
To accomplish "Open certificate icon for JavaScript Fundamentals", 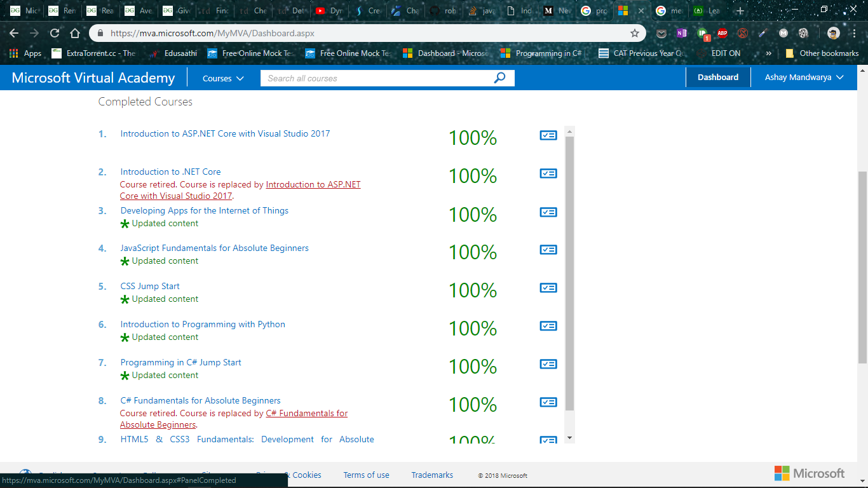I will (548, 250).
